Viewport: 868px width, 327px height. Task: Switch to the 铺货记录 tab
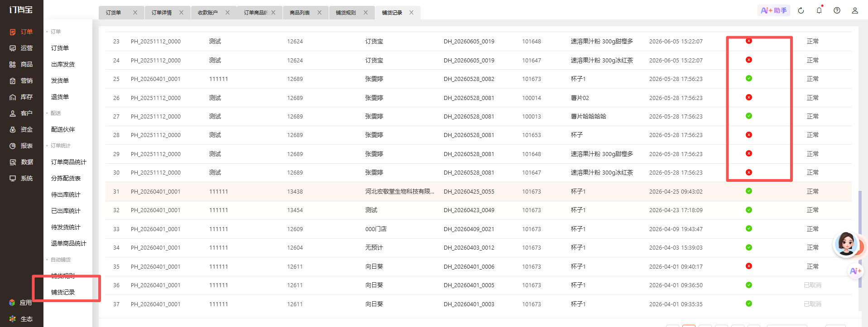[x=392, y=13]
